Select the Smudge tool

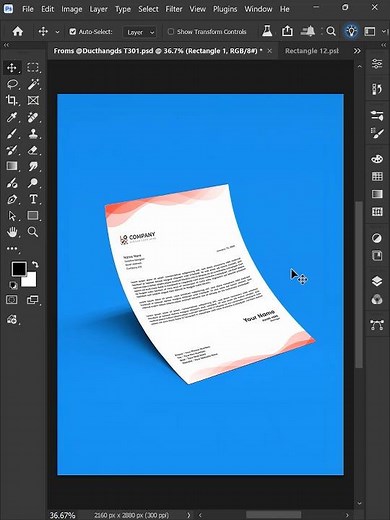33,166
